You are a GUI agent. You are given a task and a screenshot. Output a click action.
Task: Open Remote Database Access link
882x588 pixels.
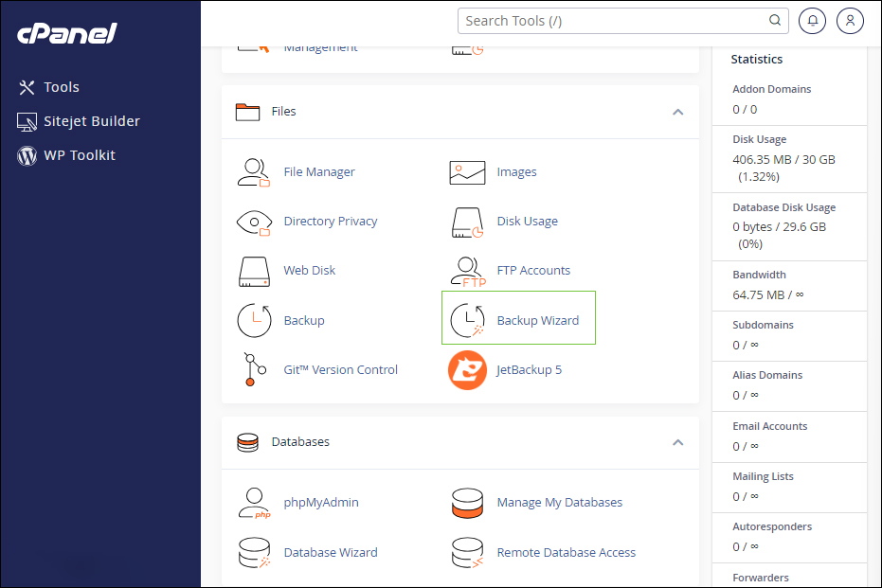566,553
